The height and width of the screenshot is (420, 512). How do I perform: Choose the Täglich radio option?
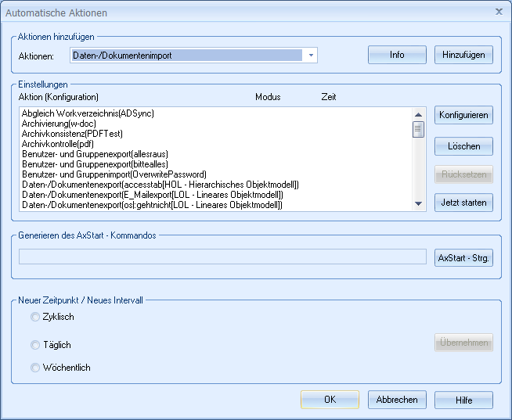[34, 345]
